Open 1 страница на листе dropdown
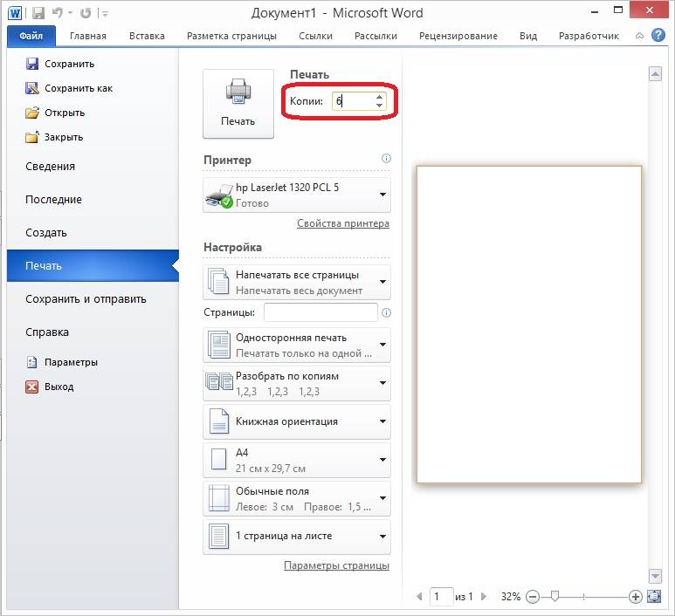675x616 pixels. coord(297,537)
